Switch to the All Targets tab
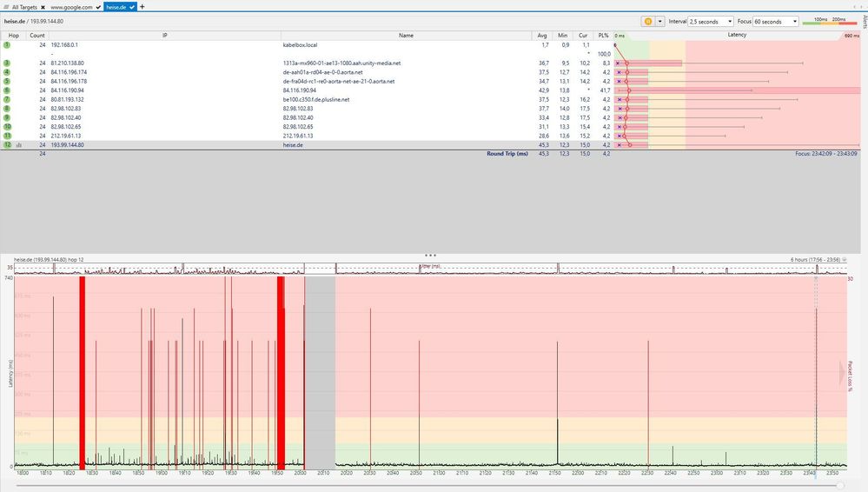 click(x=24, y=7)
